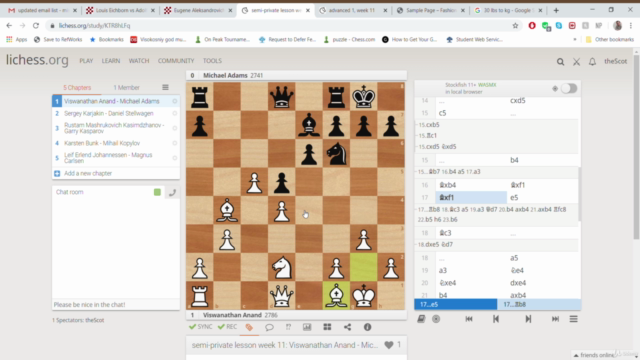Image resolution: width=640 pixels, height=360 pixels.
Task: Open the Other bookmarks folder
Action: [x=610, y=40]
